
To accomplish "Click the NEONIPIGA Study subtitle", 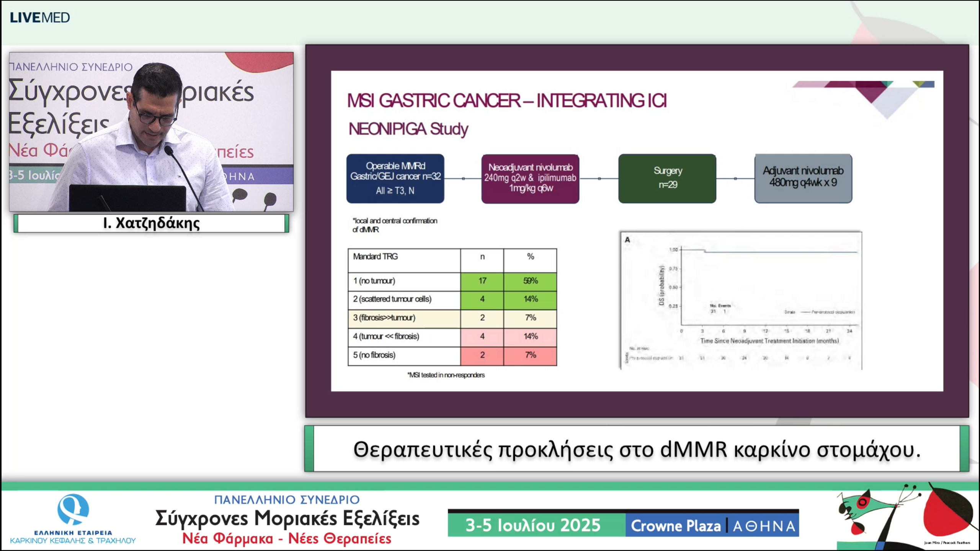I will click(x=408, y=129).
